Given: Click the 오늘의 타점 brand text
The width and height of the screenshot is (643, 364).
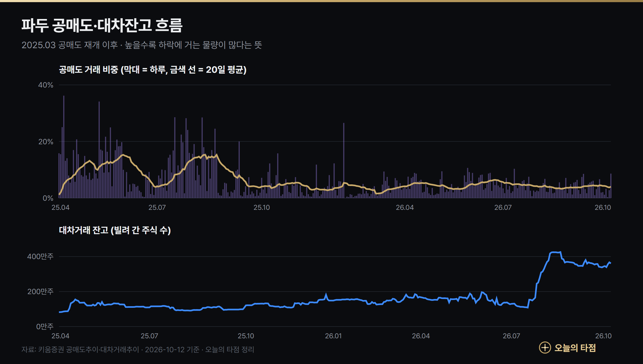Looking at the screenshot, I should coord(575,348).
